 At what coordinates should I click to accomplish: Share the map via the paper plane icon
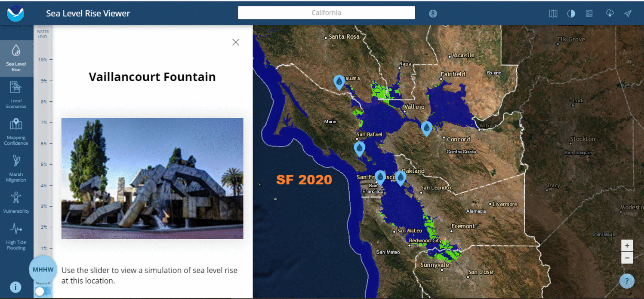tap(628, 13)
